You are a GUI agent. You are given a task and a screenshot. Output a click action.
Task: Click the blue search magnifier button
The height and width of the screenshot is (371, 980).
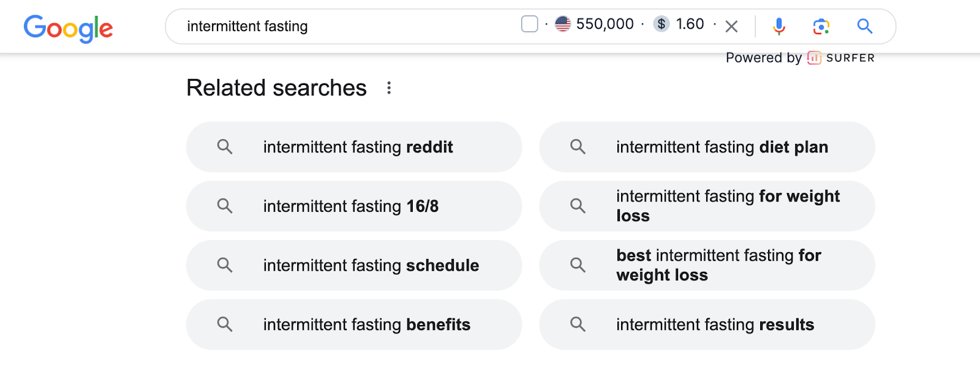[x=864, y=26]
